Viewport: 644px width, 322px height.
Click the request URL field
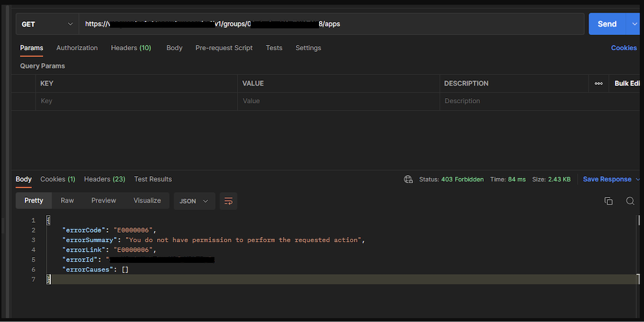pyautogui.click(x=331, y=24)
